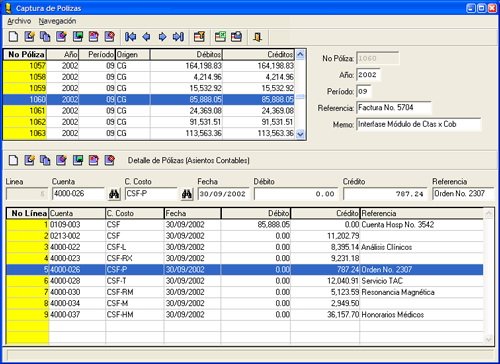Click the Cuenta input showing 4000-026
The height and width of the screenshot is (364, 500).
[x=78, y=194]
